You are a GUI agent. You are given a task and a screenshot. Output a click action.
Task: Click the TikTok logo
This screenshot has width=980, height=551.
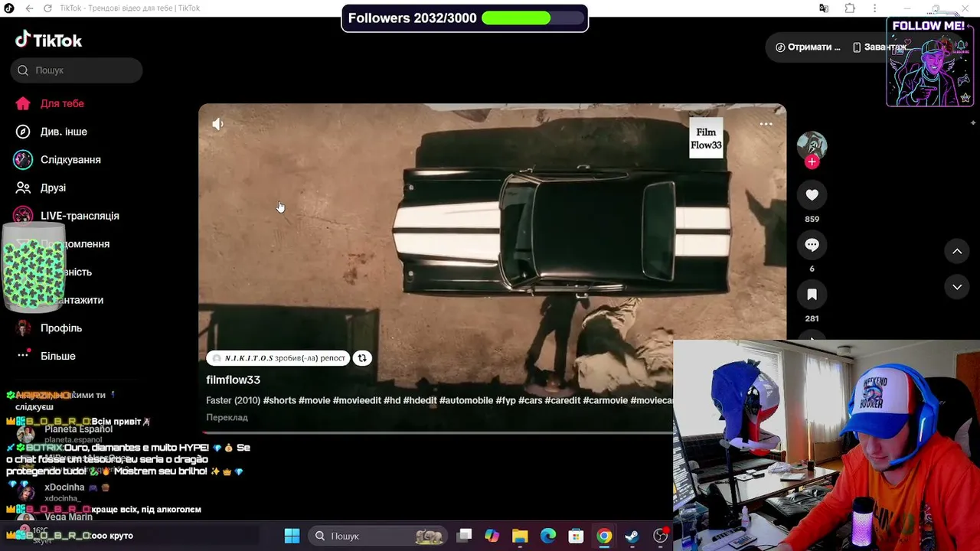pos(48,40)
